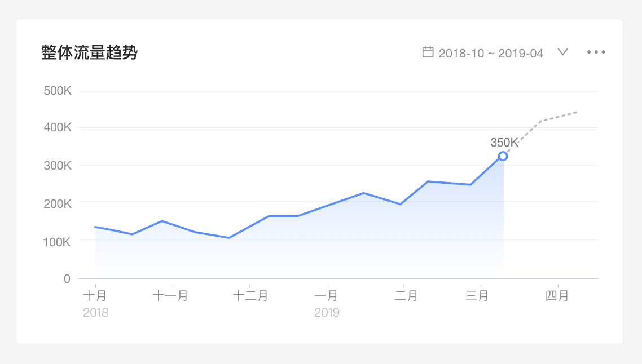Click the 500K y-axis label
The width and height of the screenshot is (642, 364).
pos(58,90)
